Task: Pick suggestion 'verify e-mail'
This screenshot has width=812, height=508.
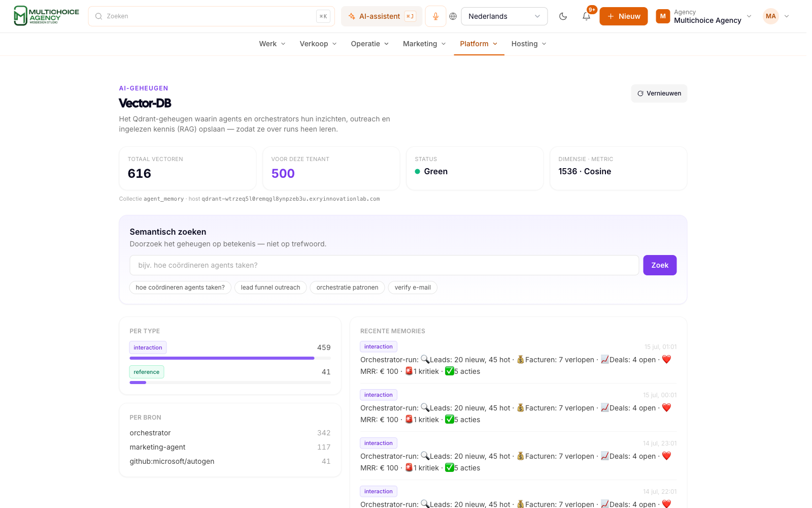Action: (413, 288)
